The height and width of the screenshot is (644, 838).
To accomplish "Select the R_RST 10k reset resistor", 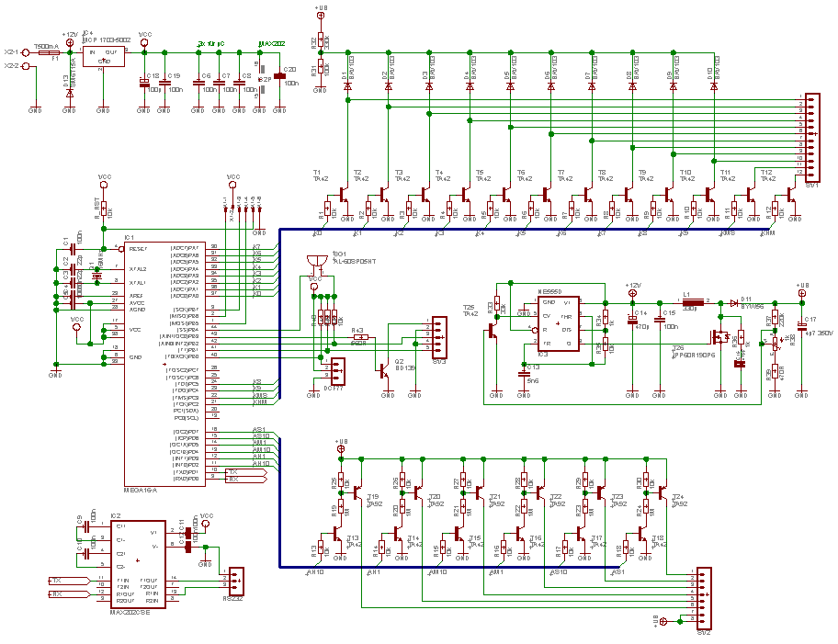I will tap(104, 208).
